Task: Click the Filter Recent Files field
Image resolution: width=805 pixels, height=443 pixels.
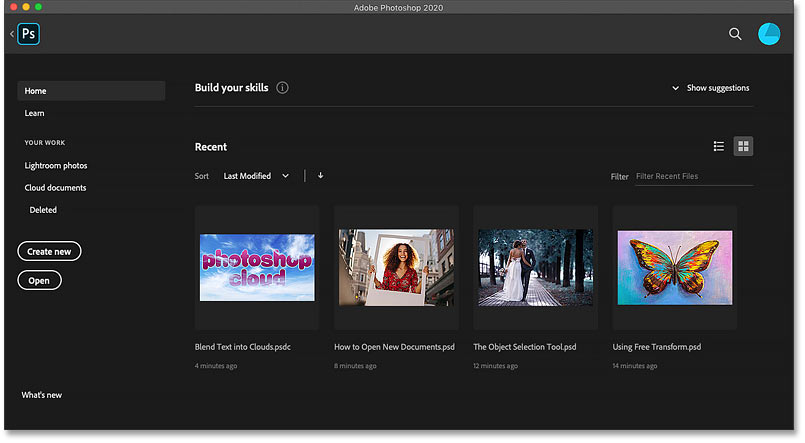Action: pos(694,176)
